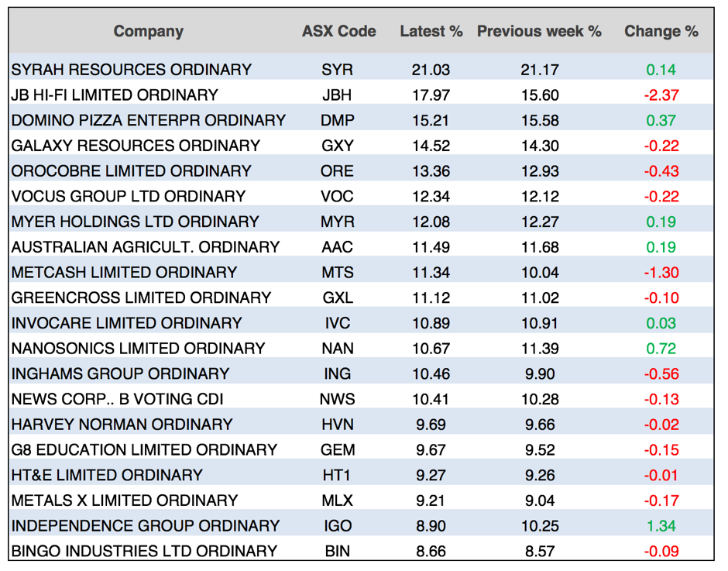Image resolution: width=728 pixels, height=571 pixels.
Task: Click the -1.30 change value for Metcash
Action: point(661,273)
